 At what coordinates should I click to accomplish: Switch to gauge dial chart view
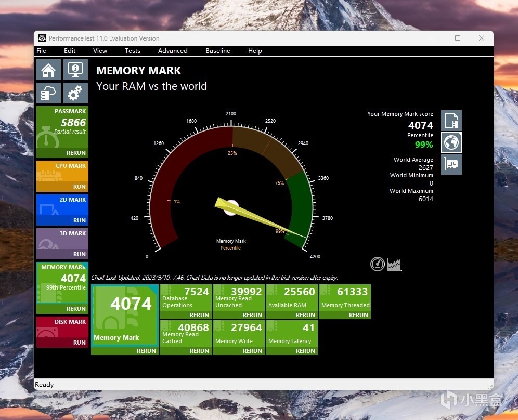(x=377, y=264)
